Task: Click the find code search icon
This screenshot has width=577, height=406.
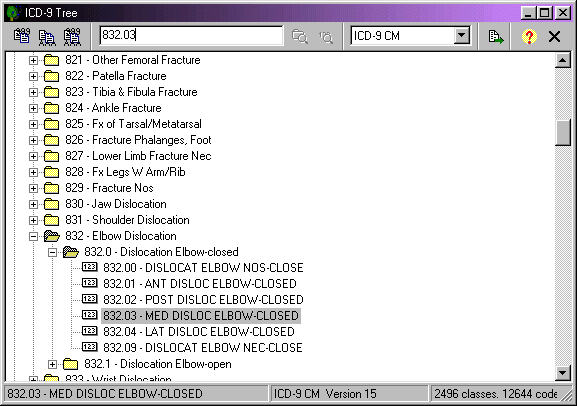Action: 300,36
